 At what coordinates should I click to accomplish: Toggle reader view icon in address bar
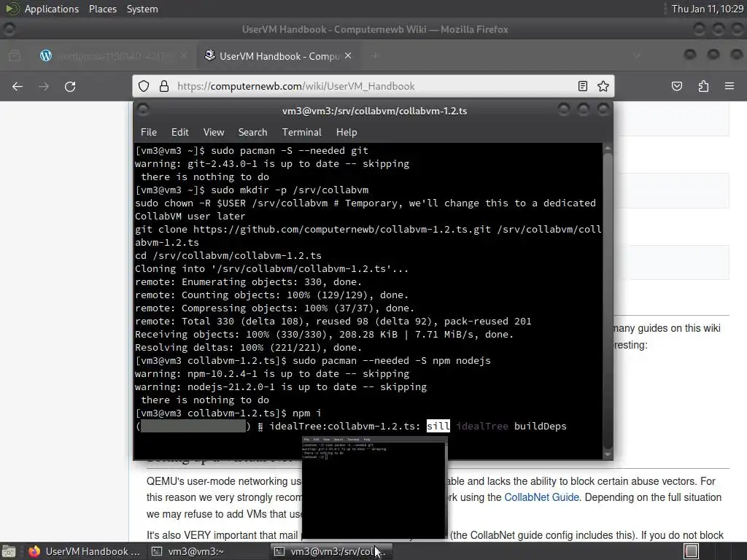[x=582, y=86]
